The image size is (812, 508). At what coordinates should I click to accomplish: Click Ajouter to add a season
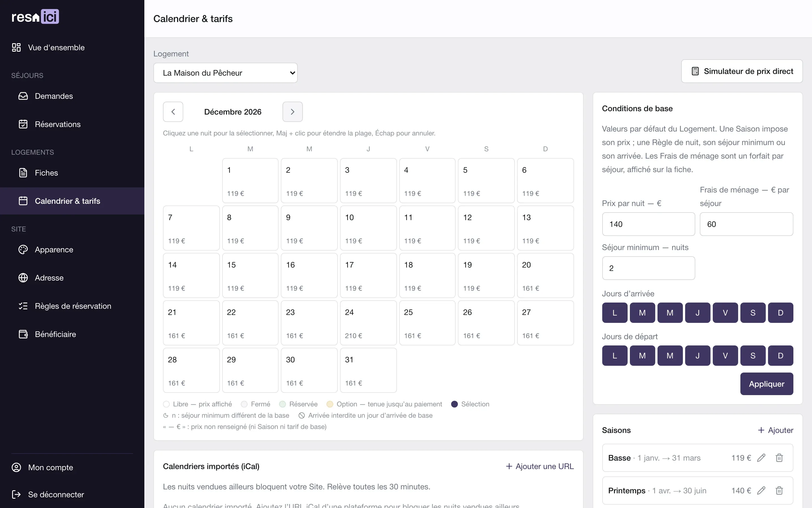point(775,430)
